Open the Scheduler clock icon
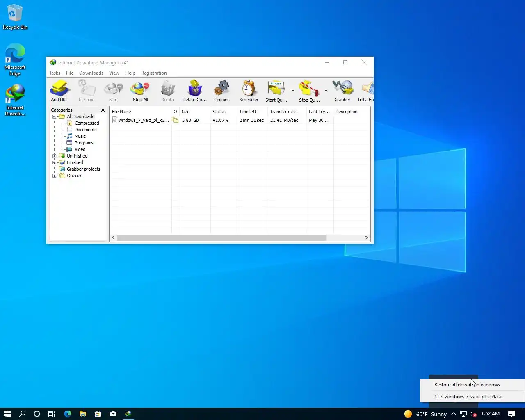The height and width of the screenshot is (420, 525). coord(249,91)
